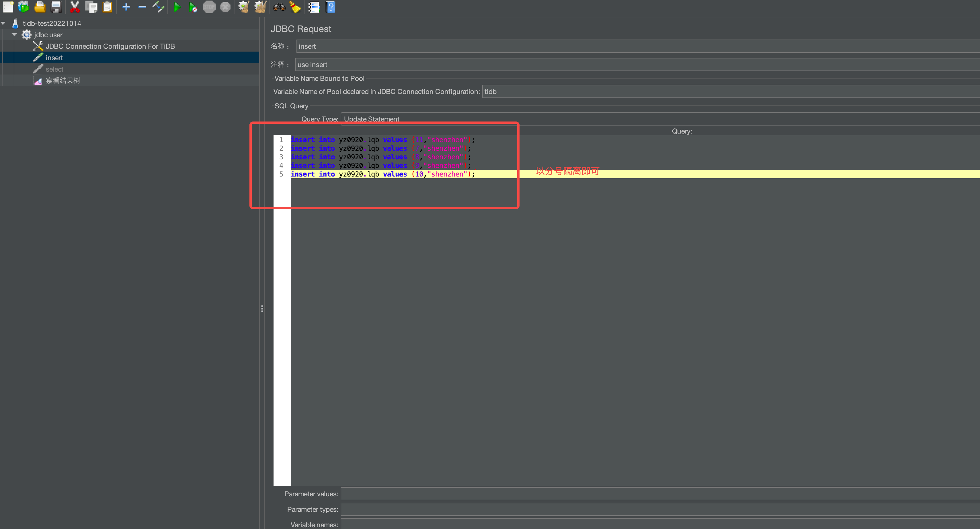Open Help with question mark icon
980x529 pixels.
(x=331, y=7)
